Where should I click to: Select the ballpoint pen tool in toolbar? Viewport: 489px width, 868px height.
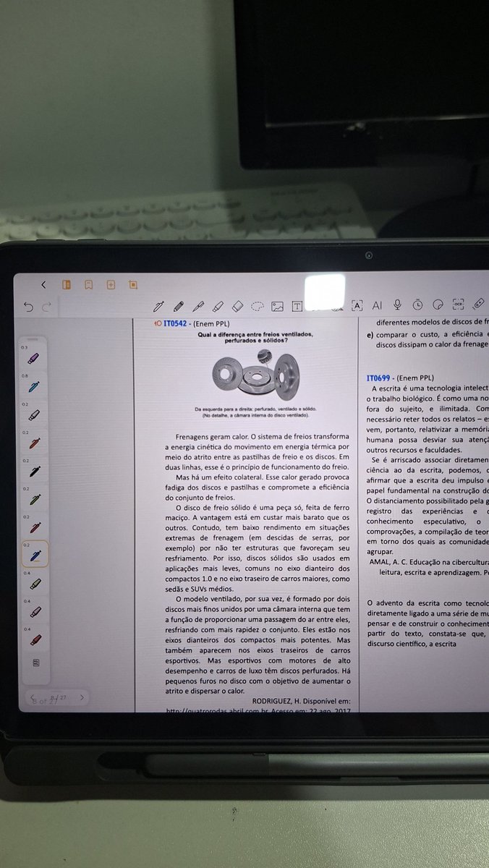click(197, 306)
